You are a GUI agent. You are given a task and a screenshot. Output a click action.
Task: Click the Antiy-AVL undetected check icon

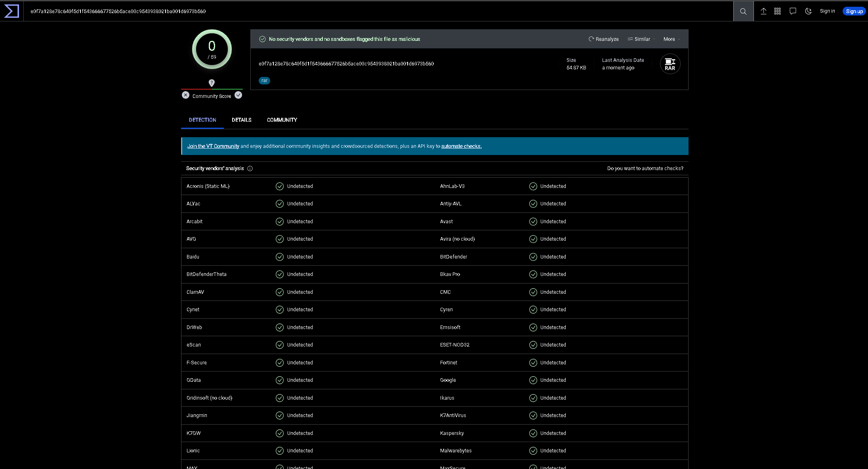point(533,204)
